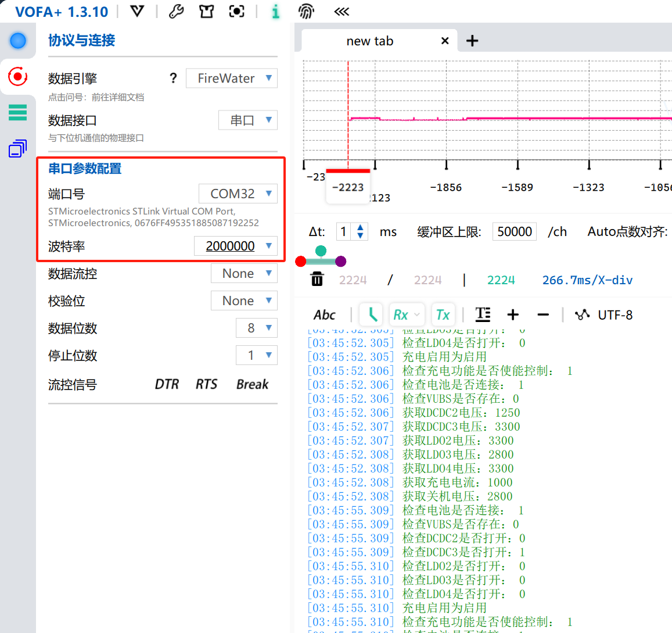
Task: Click log line 获取DCDC2电压: 1250
Action: [461, 413]
